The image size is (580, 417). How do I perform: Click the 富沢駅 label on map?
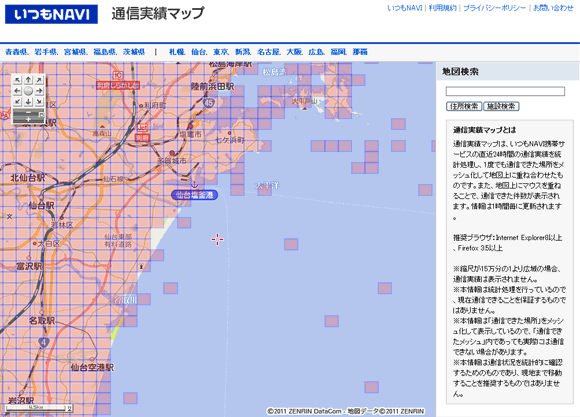coord(29,266)
